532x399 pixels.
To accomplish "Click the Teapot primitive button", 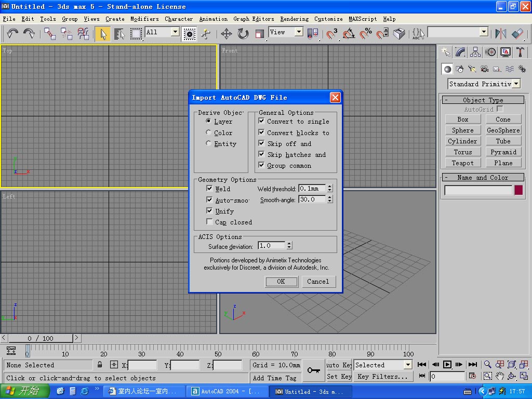I will coord(463,163).
